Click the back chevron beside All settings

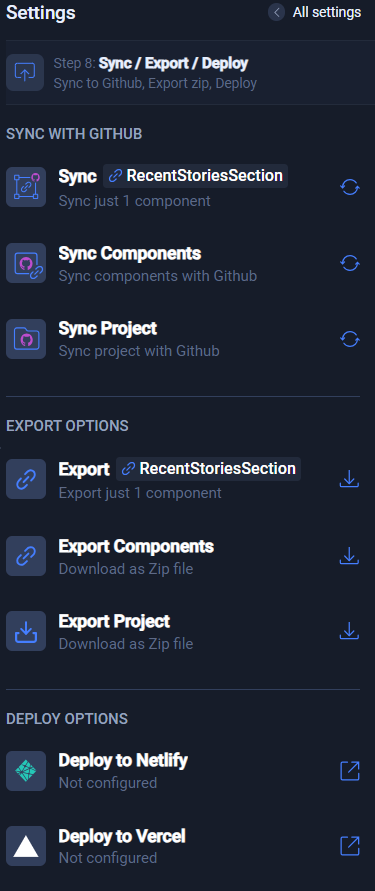pos(276,13)
